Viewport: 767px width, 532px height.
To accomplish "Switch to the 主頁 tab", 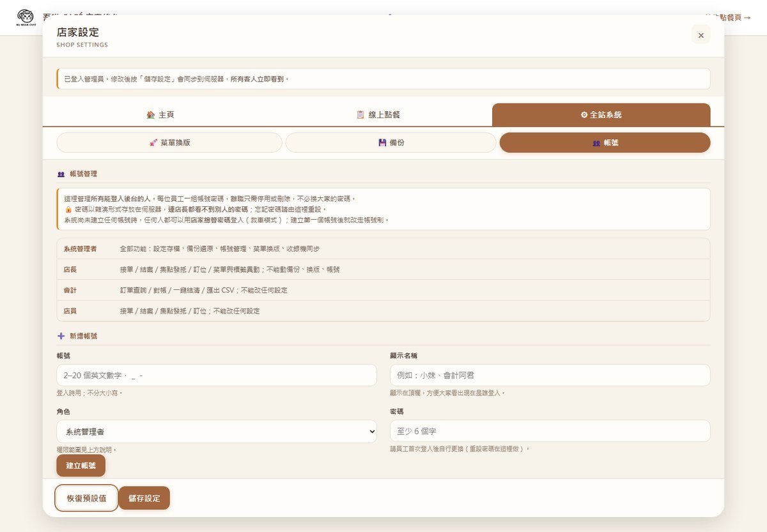I will click(160, 115).
